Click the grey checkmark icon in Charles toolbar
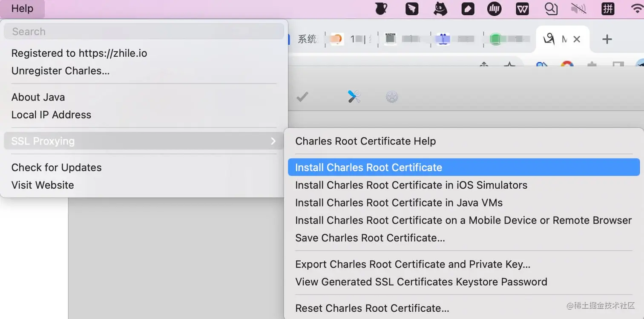644x319 pixels. (302, 97)
